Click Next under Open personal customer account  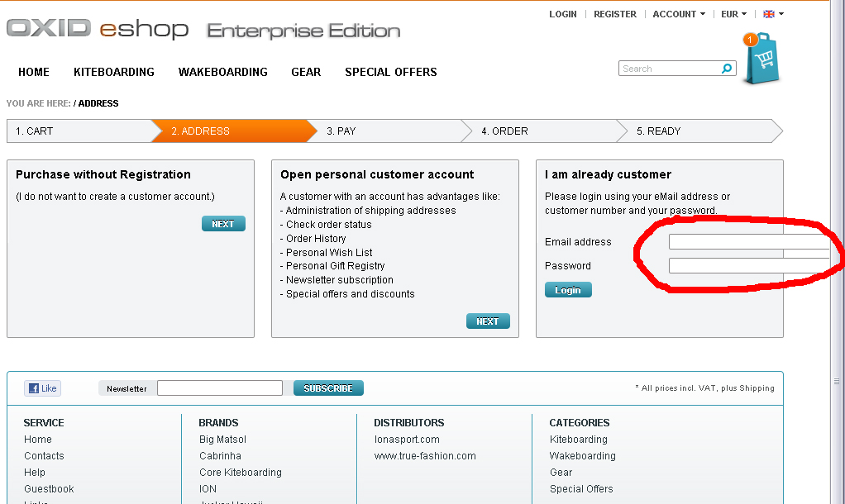pos(488,321)
